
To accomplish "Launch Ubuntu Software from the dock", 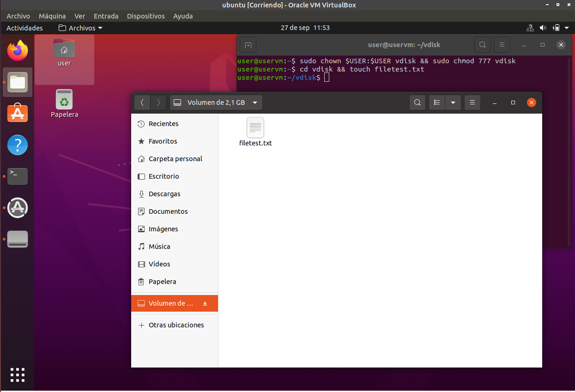I will pyautogui.click(x=18, y=114).
